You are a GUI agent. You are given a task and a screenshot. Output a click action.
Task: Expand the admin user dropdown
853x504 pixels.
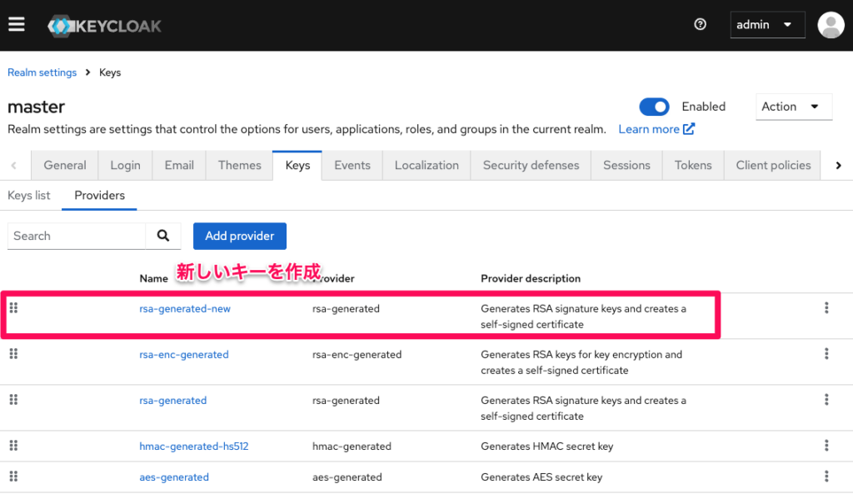point(767,25)
